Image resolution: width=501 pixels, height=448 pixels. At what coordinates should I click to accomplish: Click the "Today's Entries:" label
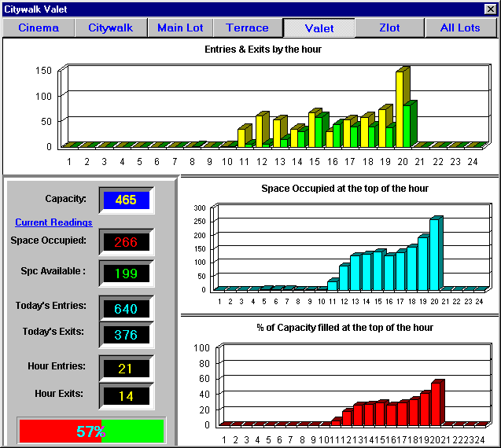point(51,306)
